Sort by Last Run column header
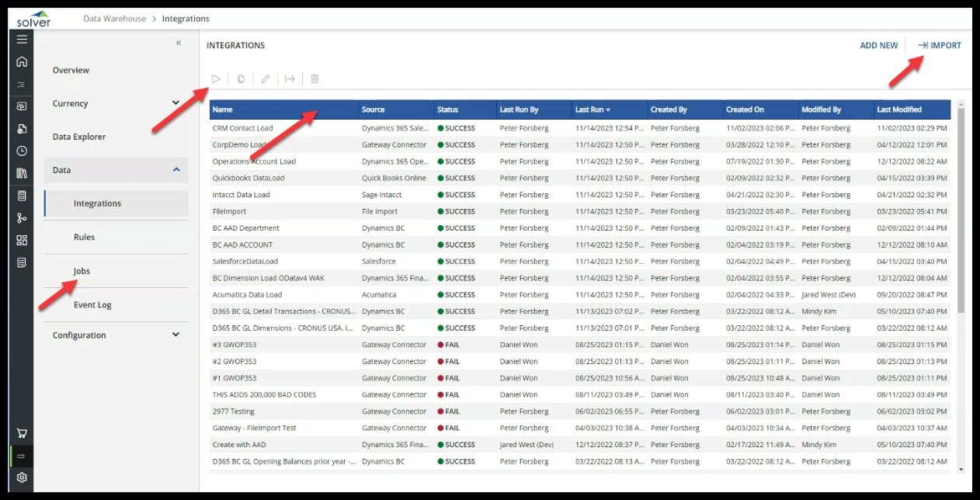980x500 pixels. [x=592, y=109]
